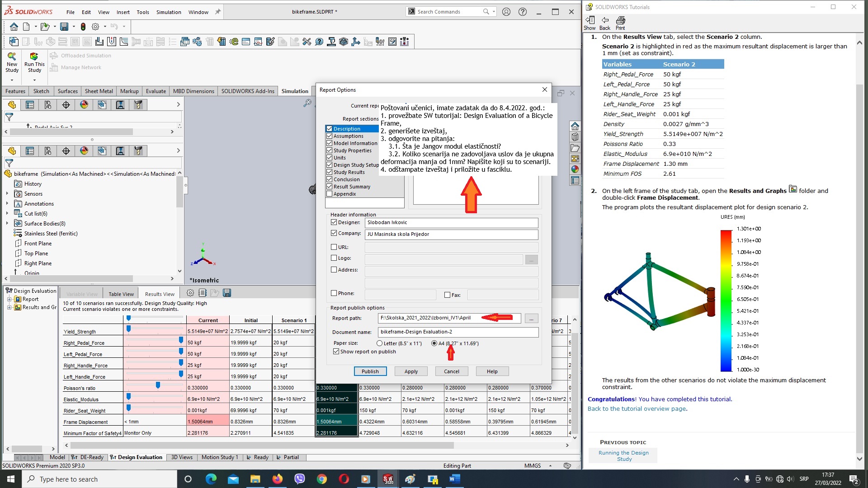This screenshot has height=488, width=868.
Task: Enable the Appendix report section checkbox
Action: coord(329,194)
